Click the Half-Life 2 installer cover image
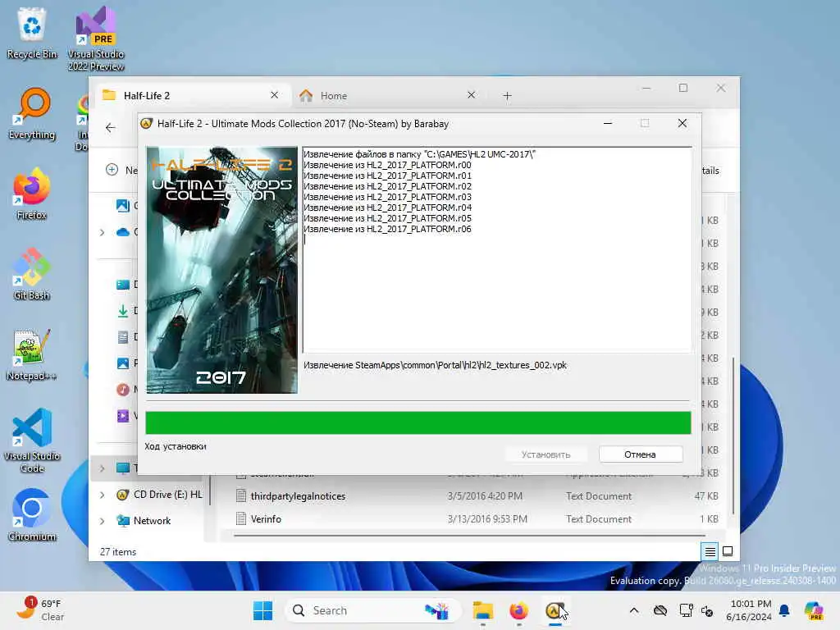The image size is (840, 630). [x=221, y=270]
